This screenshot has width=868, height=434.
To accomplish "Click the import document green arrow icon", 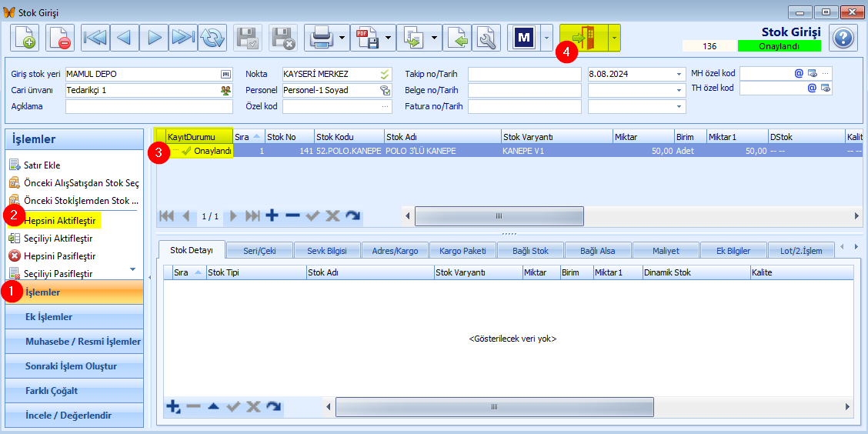I will point(457,38).
